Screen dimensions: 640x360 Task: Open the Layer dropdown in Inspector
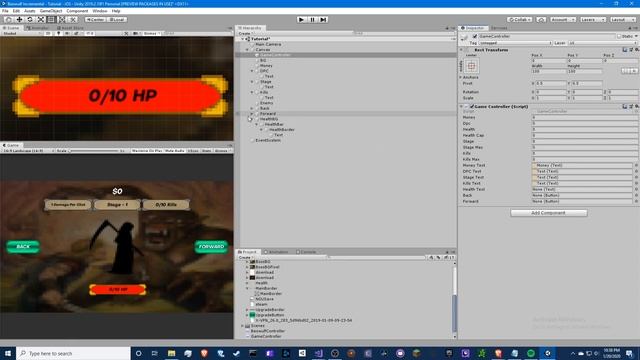(x=603, y=43)
